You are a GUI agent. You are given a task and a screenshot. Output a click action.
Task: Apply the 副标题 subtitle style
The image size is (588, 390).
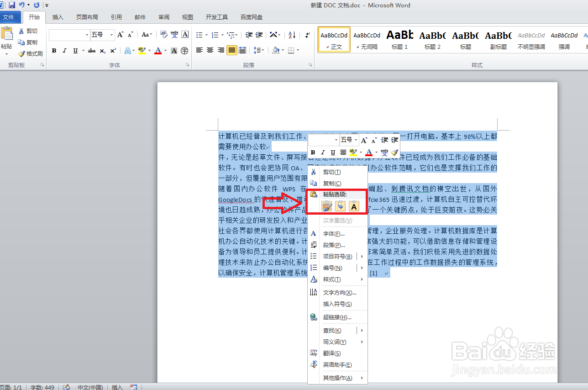499,39
